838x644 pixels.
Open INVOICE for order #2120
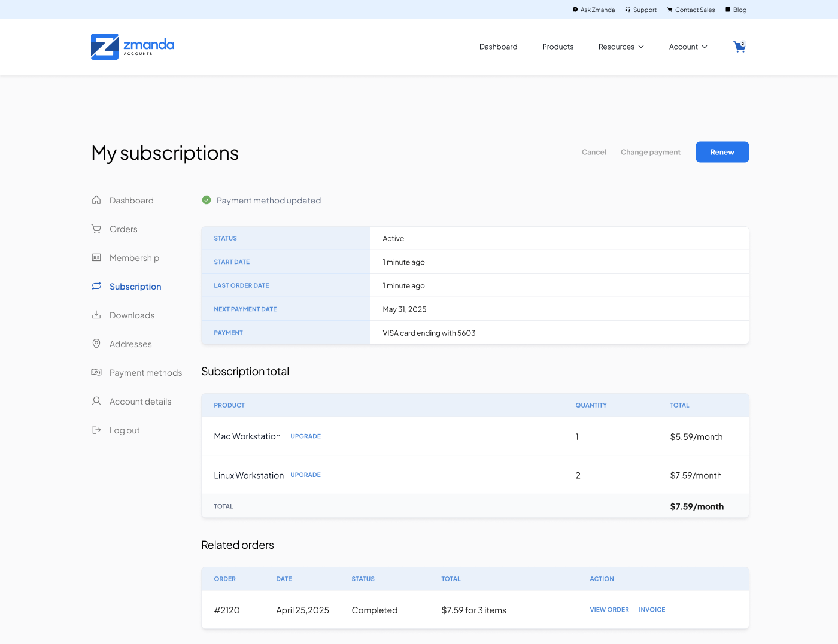[x=652, y=610]
